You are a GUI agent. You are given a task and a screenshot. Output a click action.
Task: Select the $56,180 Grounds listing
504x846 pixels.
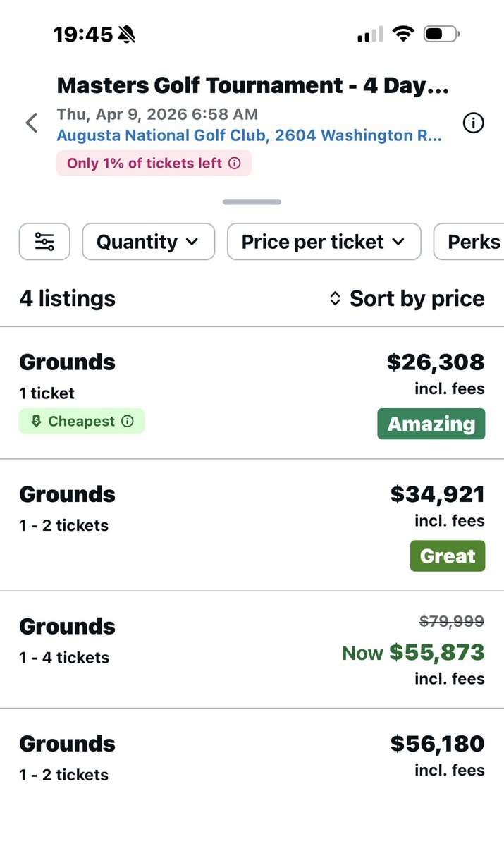pyautogui.click(x=211, y=759)
